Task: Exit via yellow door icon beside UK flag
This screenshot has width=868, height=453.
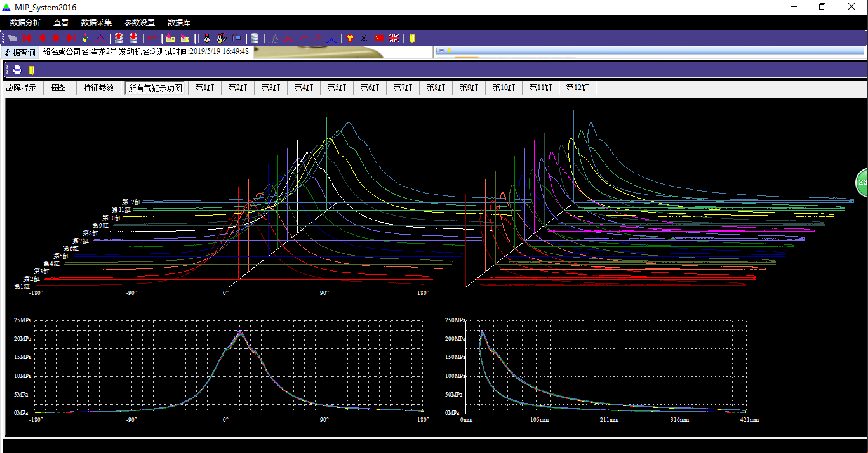Action: [412, 38]
